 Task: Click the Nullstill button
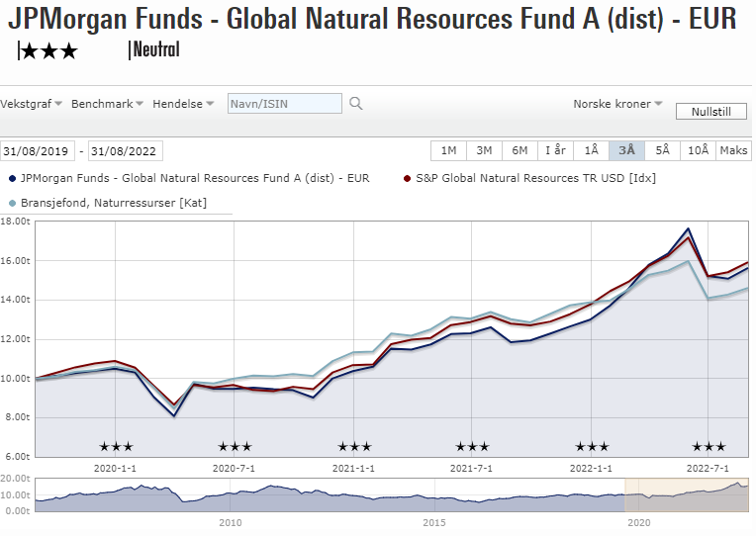(711, 112)
